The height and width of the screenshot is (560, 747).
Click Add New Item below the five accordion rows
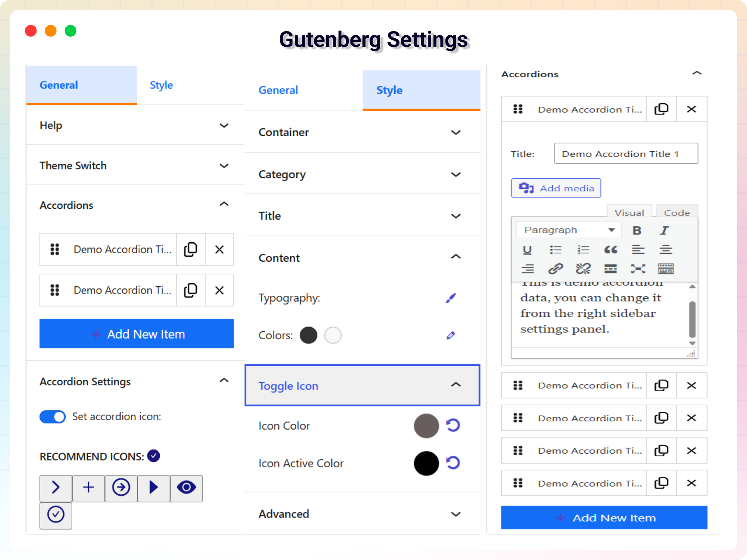click(604, 518)
